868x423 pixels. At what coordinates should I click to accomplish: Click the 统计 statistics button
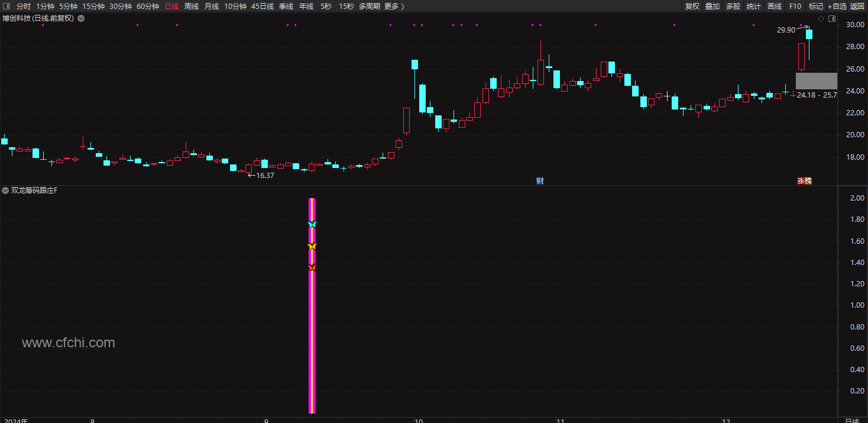click(x=754, y=7)
